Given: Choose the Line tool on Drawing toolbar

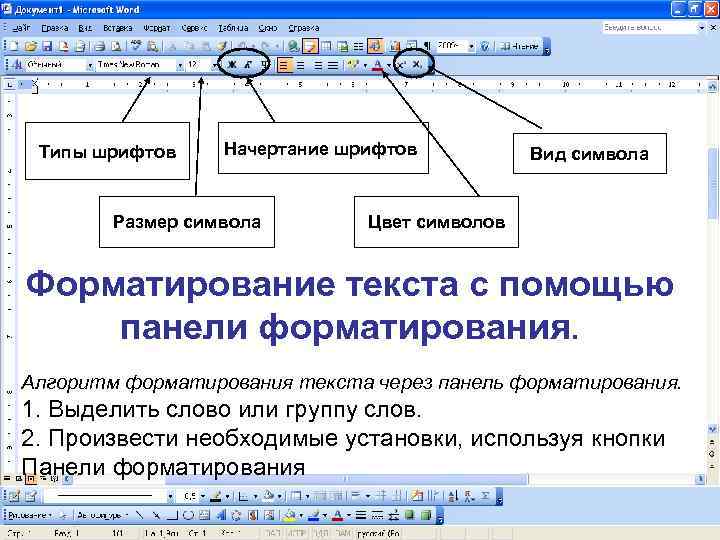Looking at the screenshot, I should pyautogui.click(x=139, y=515).
